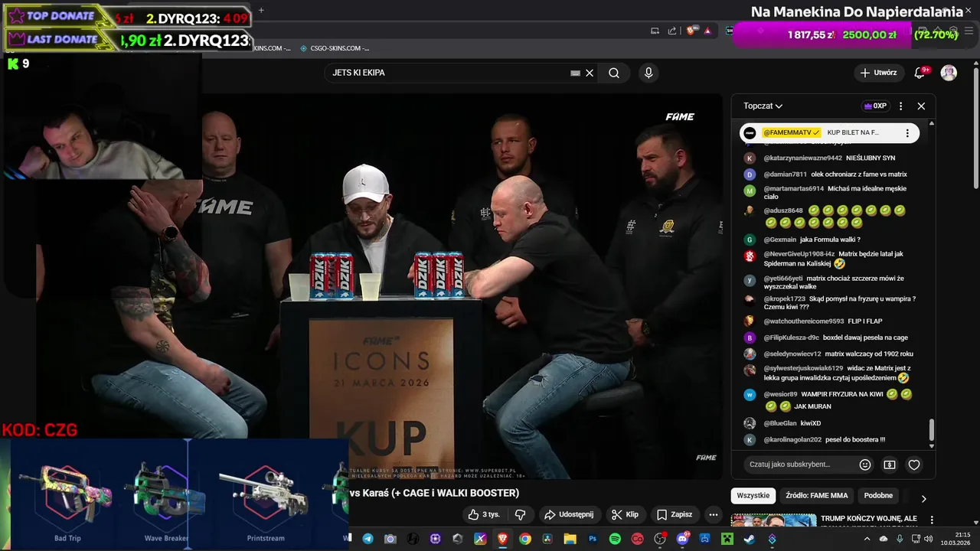The height and width of the screenshot is (551, 980).
Task: Open the on-screen keyboard icon in search
Action: pyautogui.click(x=575, y=73)
